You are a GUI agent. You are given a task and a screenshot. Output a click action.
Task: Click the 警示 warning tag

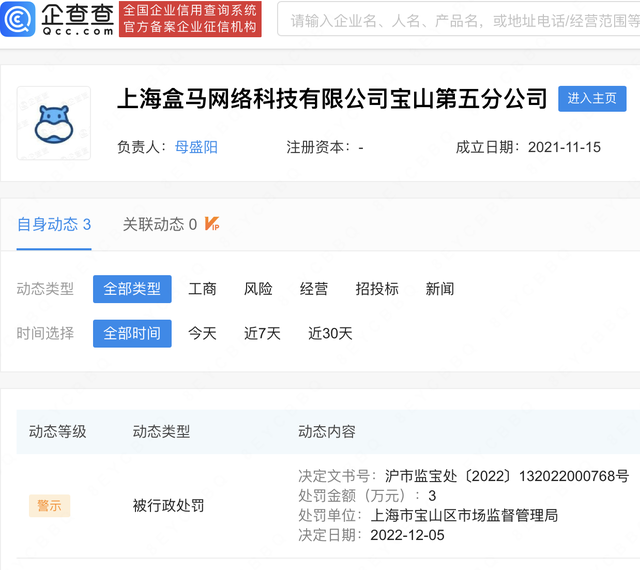(49, 506)
